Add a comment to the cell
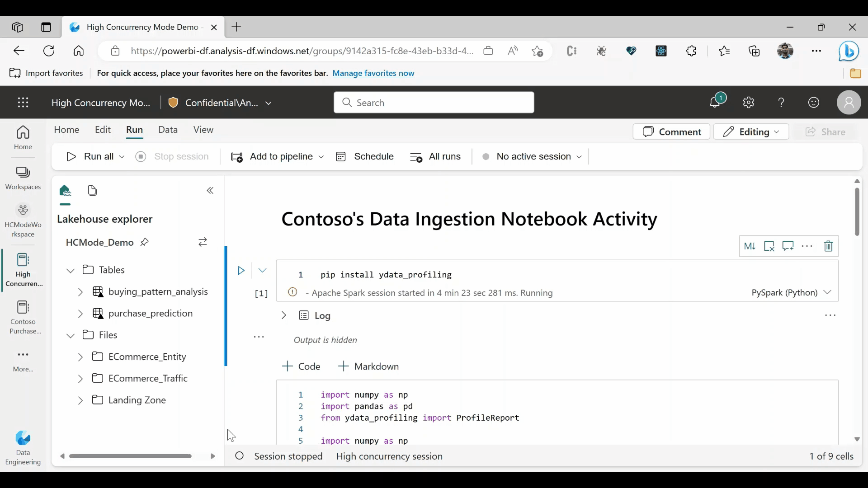This screenshot has width=868, height=488. tap(788, 246)
